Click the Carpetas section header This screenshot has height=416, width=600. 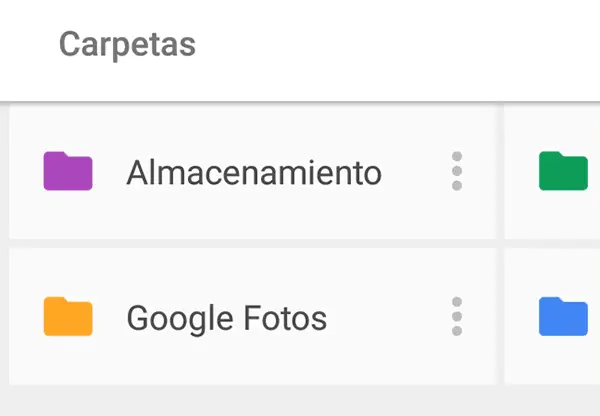[127, 45]
